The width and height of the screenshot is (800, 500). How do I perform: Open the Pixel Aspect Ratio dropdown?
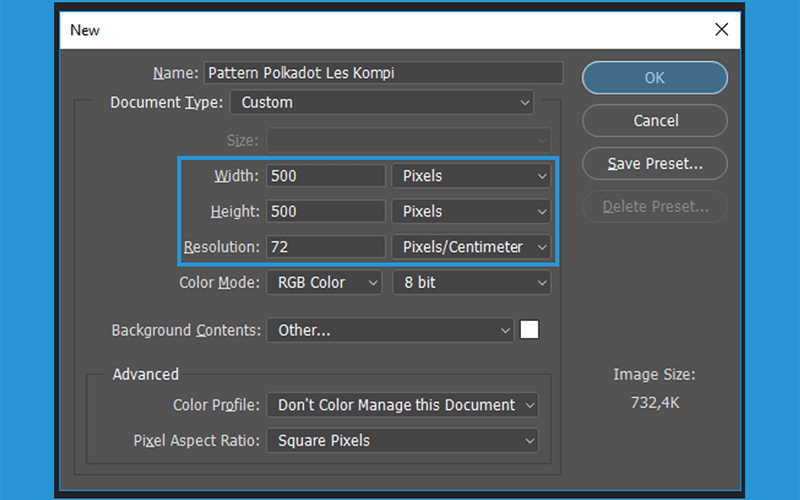(x=402, y=440)
